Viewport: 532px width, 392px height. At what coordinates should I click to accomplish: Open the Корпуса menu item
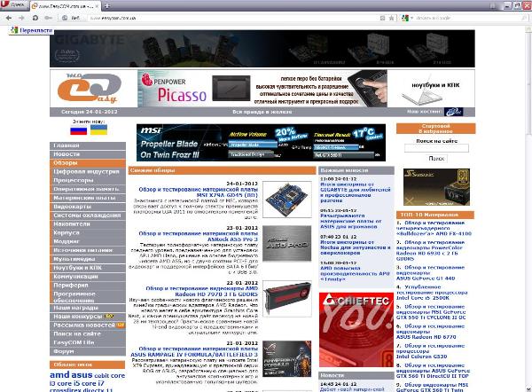88,233
